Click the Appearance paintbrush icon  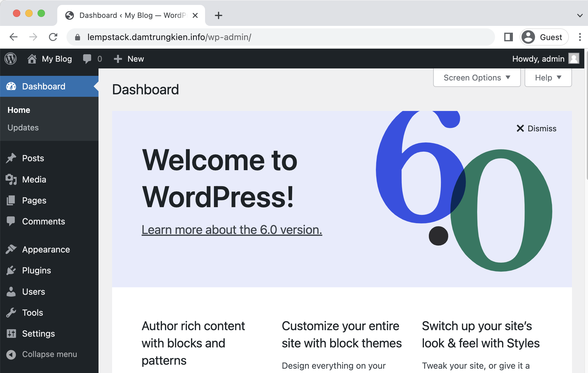pyautogui.click(x=11, y=249)
